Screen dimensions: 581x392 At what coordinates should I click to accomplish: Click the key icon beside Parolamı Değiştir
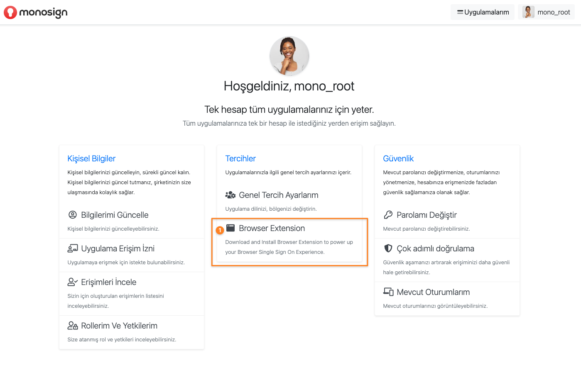[x=388, y=215]
